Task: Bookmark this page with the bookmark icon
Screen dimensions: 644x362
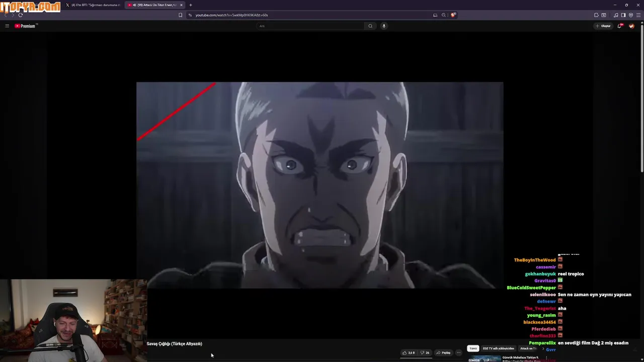Action: coord(180,15)
